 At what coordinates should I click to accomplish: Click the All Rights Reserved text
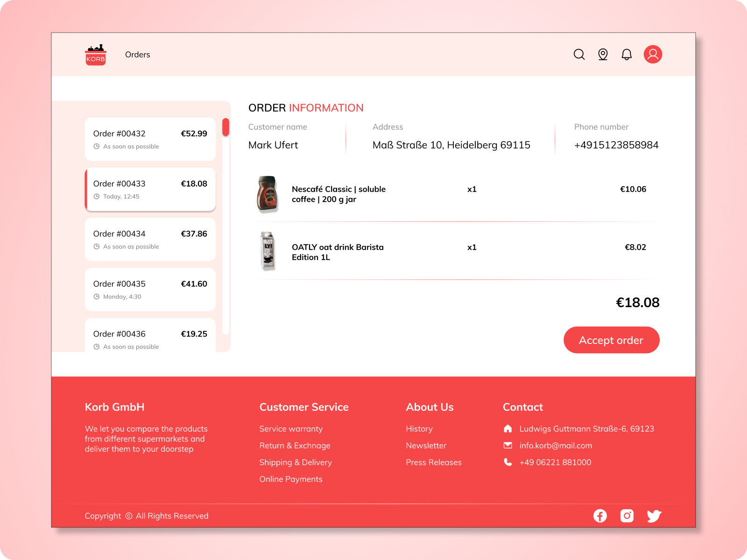pos(172,516)
